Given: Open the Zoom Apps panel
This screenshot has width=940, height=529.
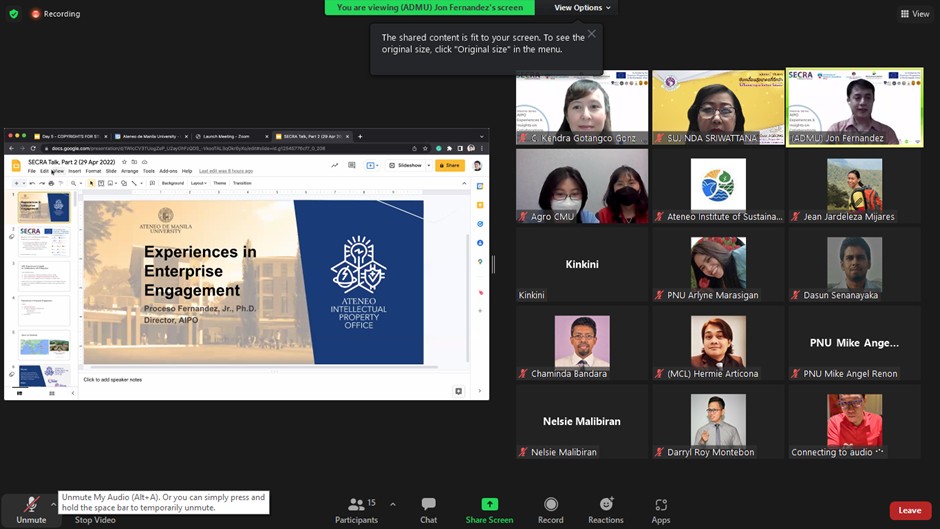Looking at the screenshot, I should [x=661, y=510].
